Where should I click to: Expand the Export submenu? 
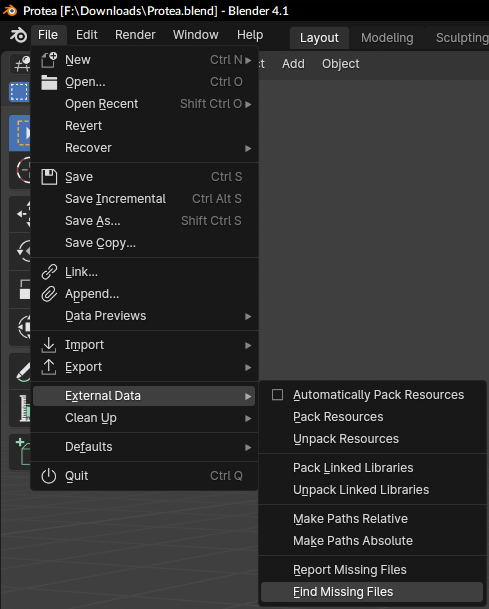(144, 367)
